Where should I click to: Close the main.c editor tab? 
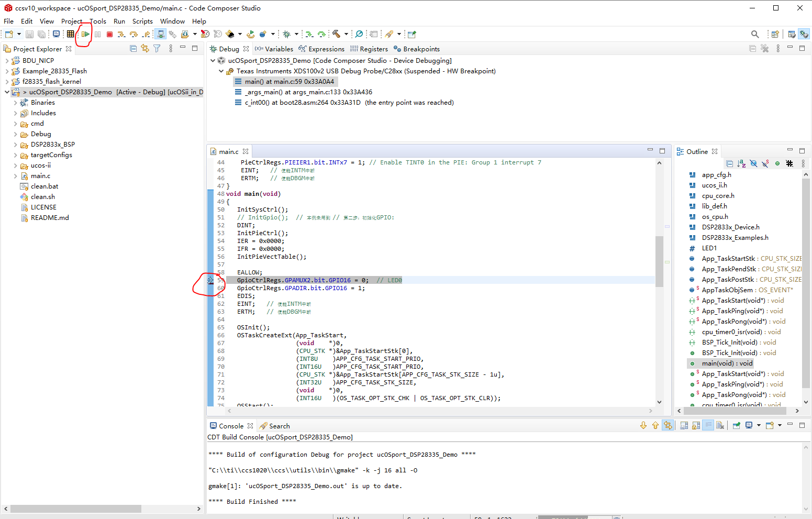246,151
